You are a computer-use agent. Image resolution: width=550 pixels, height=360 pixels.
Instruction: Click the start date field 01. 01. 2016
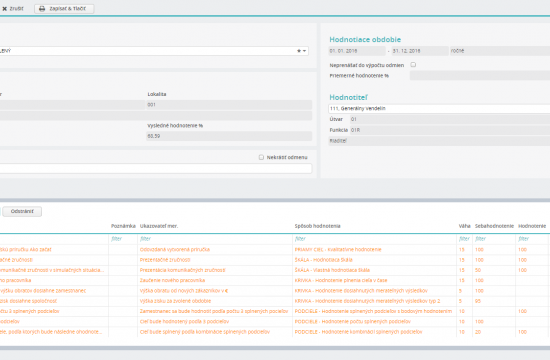click(357, 51)
